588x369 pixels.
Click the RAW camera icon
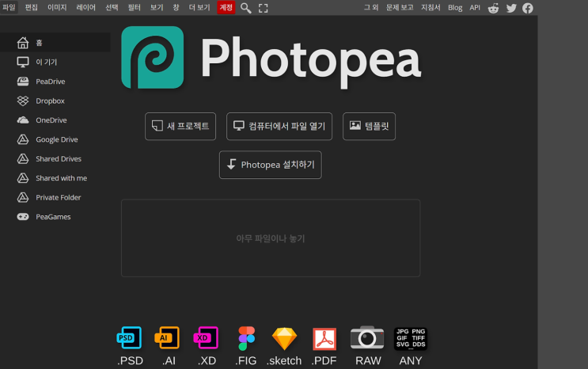click(x=367, y=337)
